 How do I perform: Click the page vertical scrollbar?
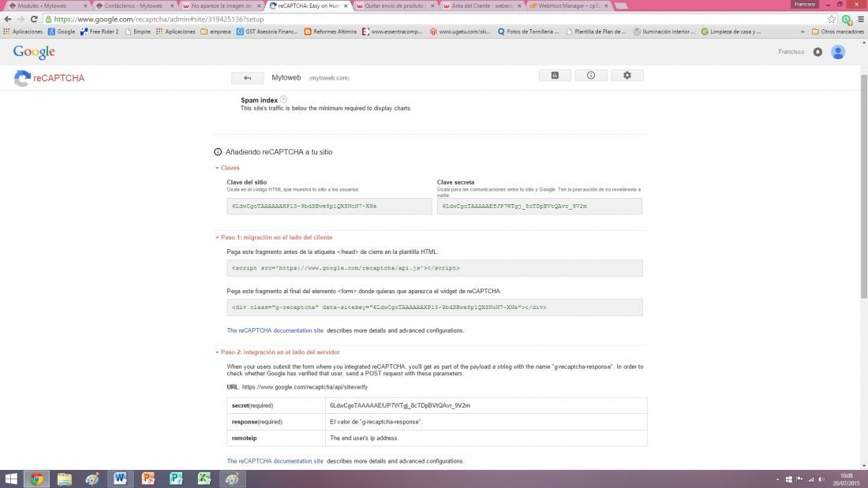pyautogui.click(x=863, y=188)
